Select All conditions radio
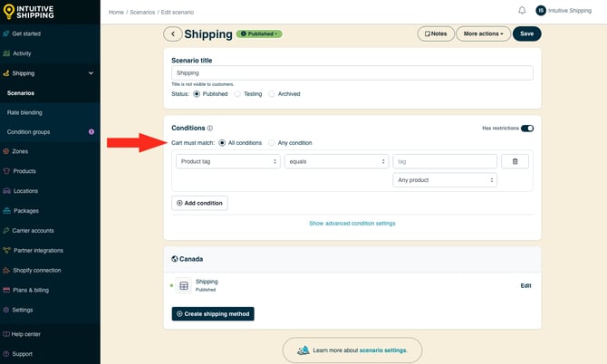Viewport: 607px width, 364px height. pos(222,143)
